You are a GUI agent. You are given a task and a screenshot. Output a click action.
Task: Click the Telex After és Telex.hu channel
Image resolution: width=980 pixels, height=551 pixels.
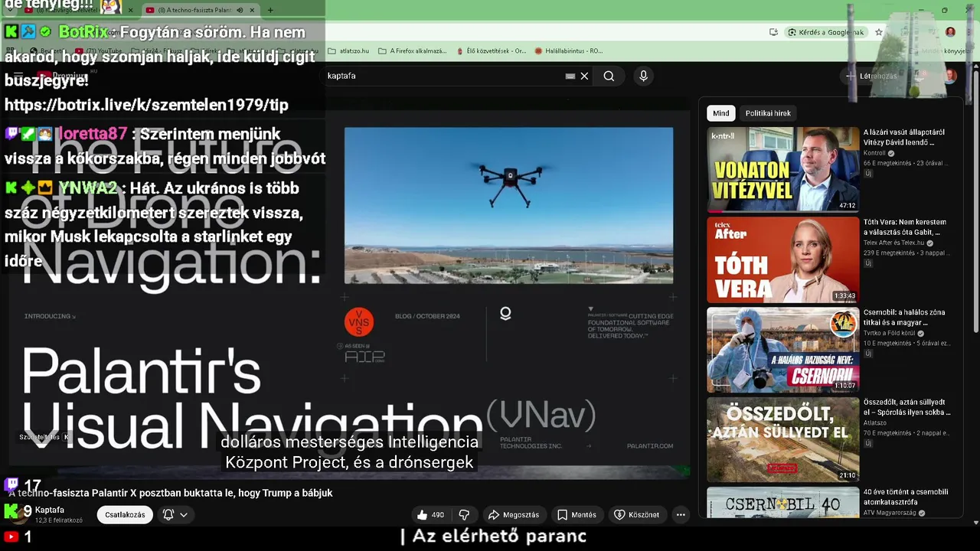tap(894, 243)
